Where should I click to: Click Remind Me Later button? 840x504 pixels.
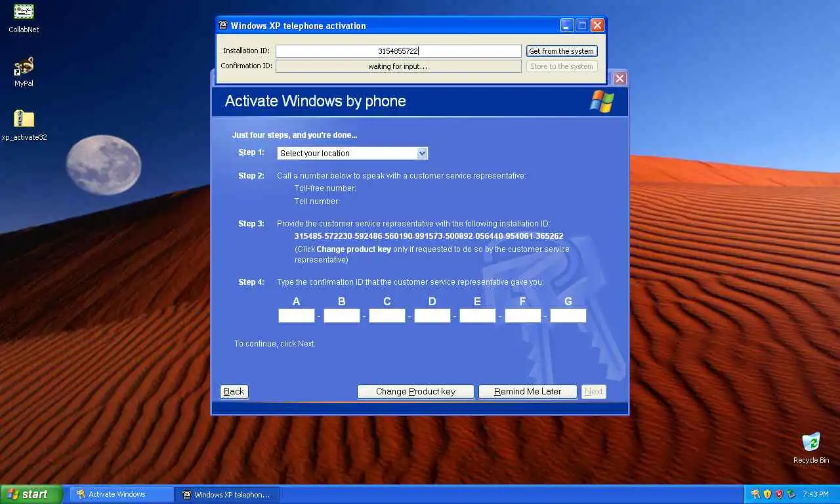point(528,392)
